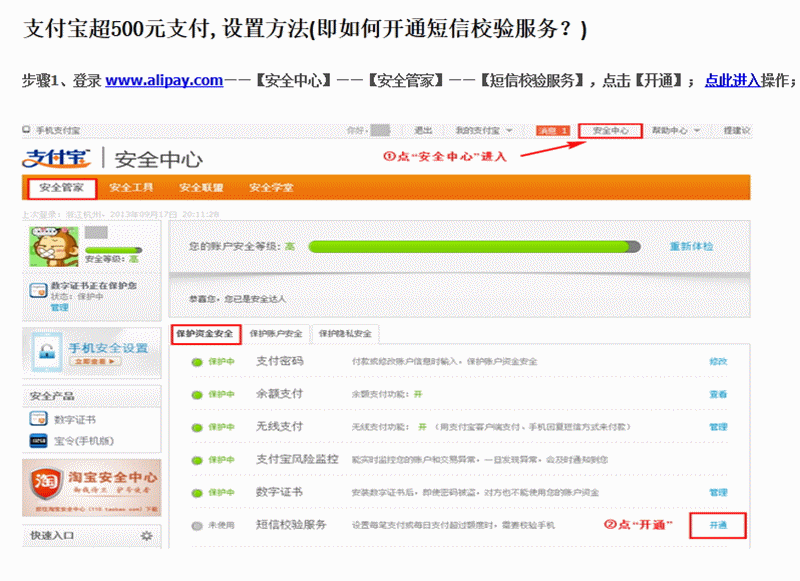The image size is (800, 581).
Task: Click the green status dot for 支付宝风险监控
Action: 197,460
